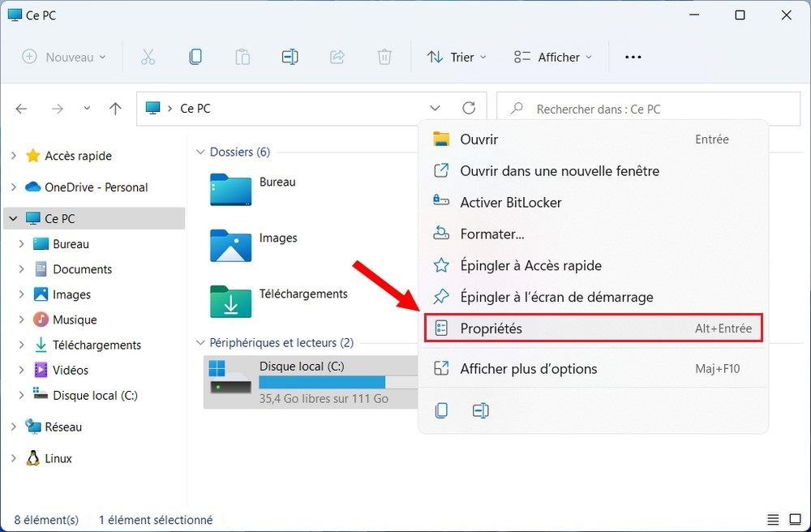This screenshot has width=811, height=532.
Task: Collapse the Dossiers (6) section
Action: (200, 152)
